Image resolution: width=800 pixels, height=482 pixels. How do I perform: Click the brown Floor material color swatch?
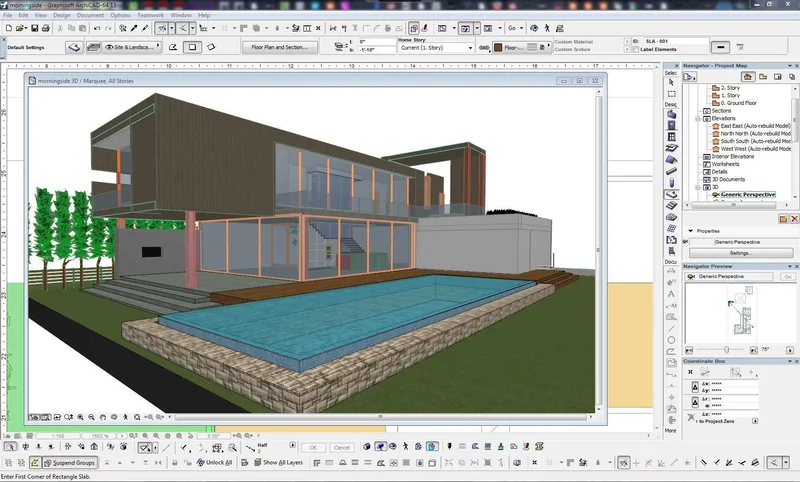coord(497,47)
